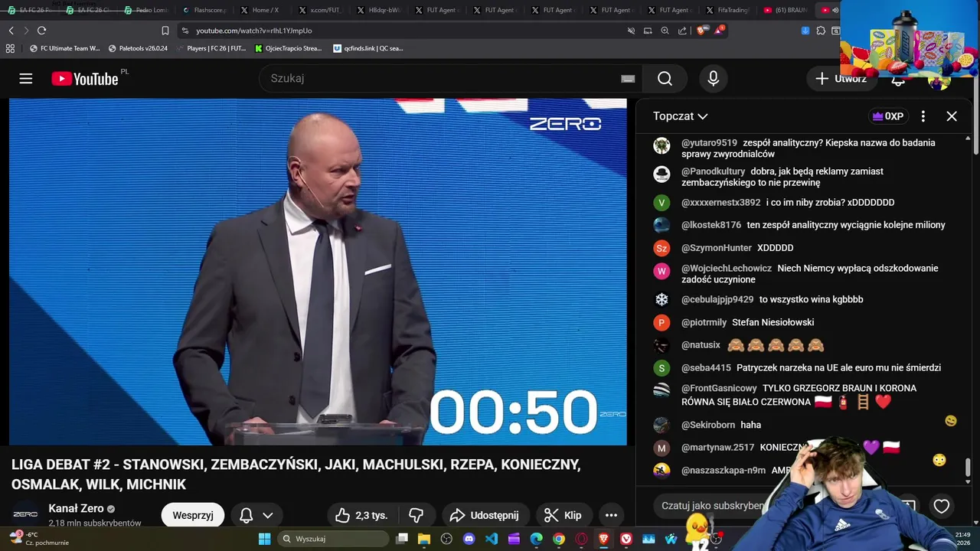Open the qcfinds.link bookmark

(x=367, y=48)
